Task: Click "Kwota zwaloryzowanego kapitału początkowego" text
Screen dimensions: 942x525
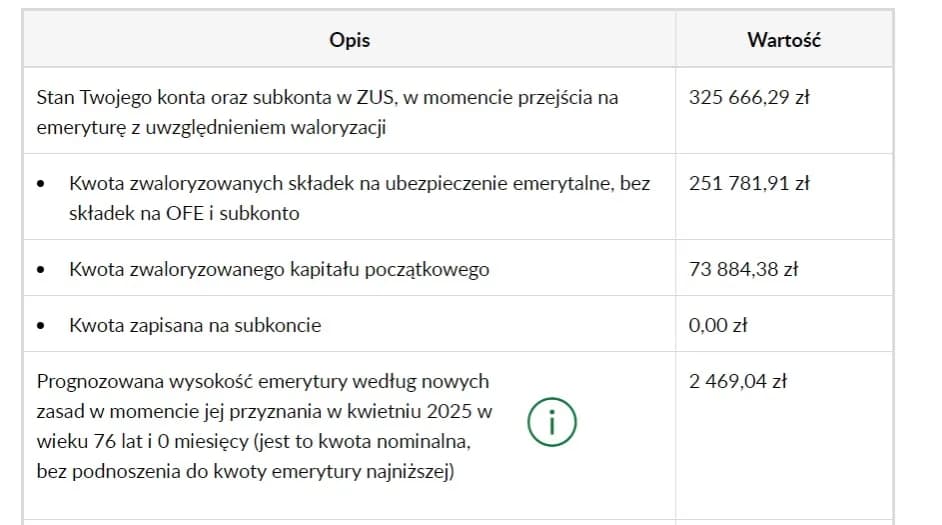Action: click(279, 269)
